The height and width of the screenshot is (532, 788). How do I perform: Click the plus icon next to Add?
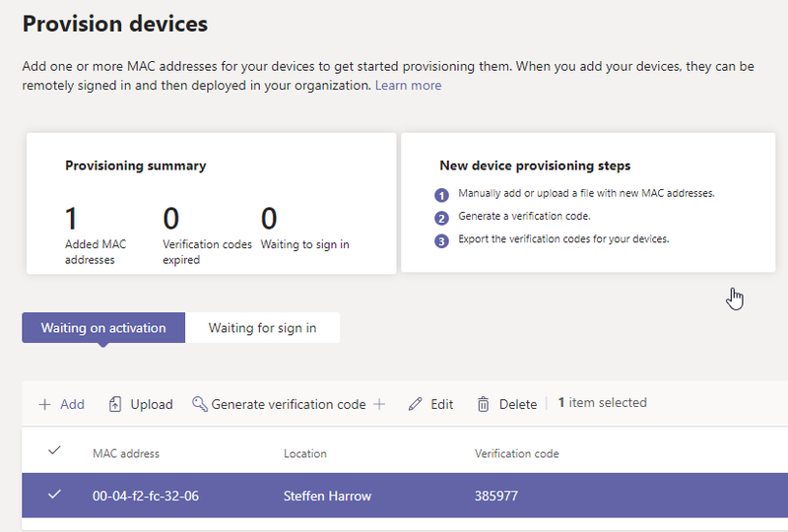click(44, 404)
